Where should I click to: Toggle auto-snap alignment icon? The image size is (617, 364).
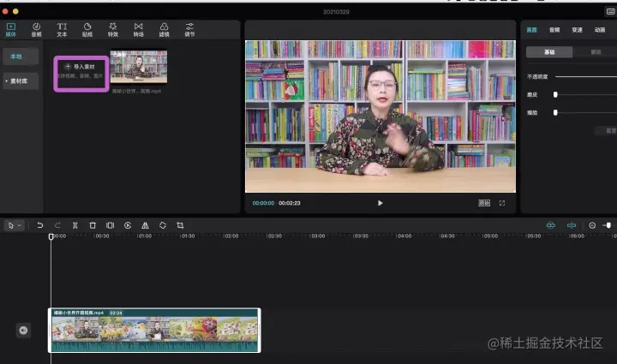point(572,225)
